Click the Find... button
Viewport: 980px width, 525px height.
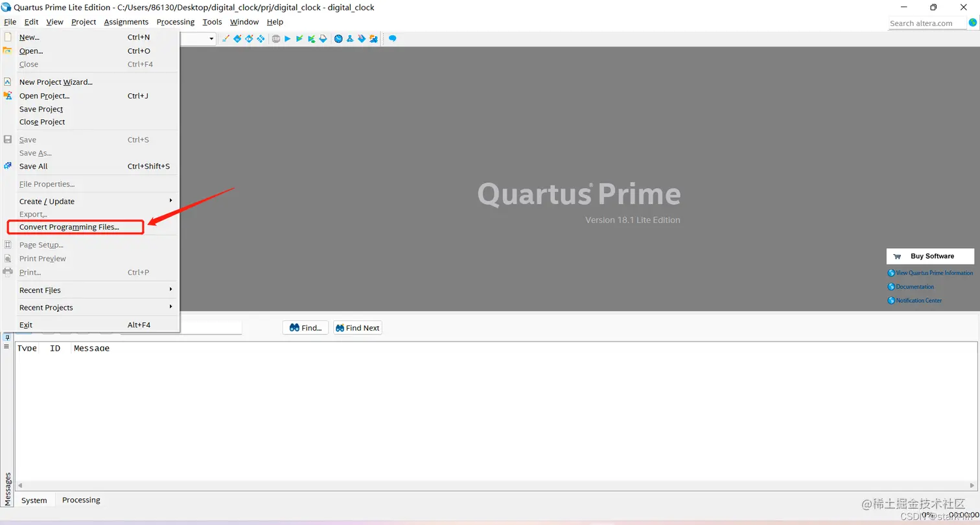point(305,328)
